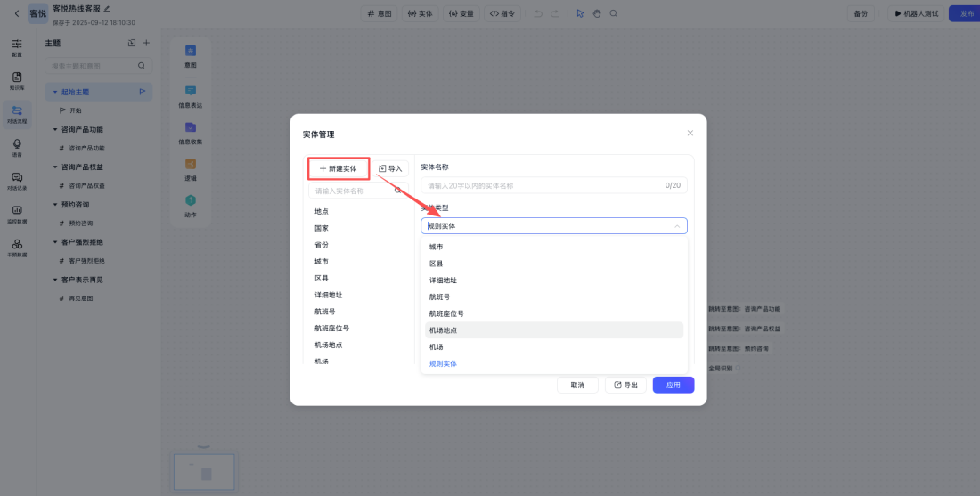Screen dimensions: 980x496
Task: Select the hand pan tool
Action: coord(597,13)
